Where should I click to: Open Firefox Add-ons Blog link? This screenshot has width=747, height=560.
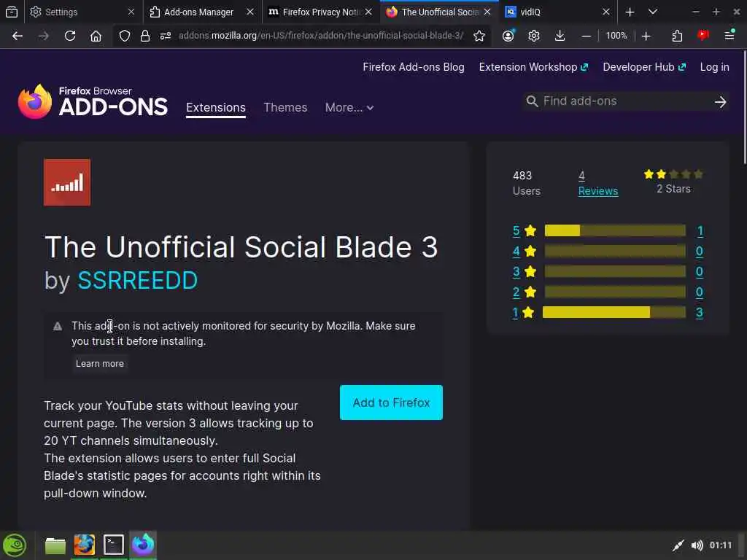tap(414, 67)
